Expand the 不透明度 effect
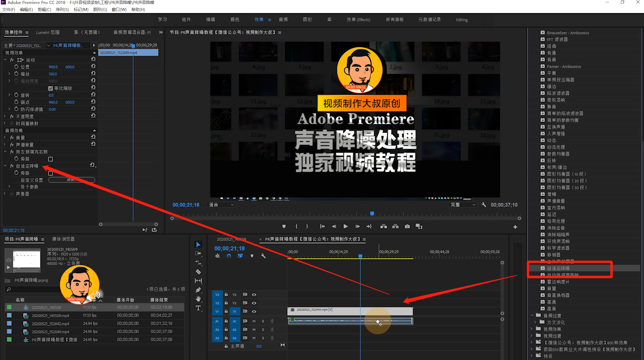The width and height of the screenshot is (644, 360). [x=5, y=116]
